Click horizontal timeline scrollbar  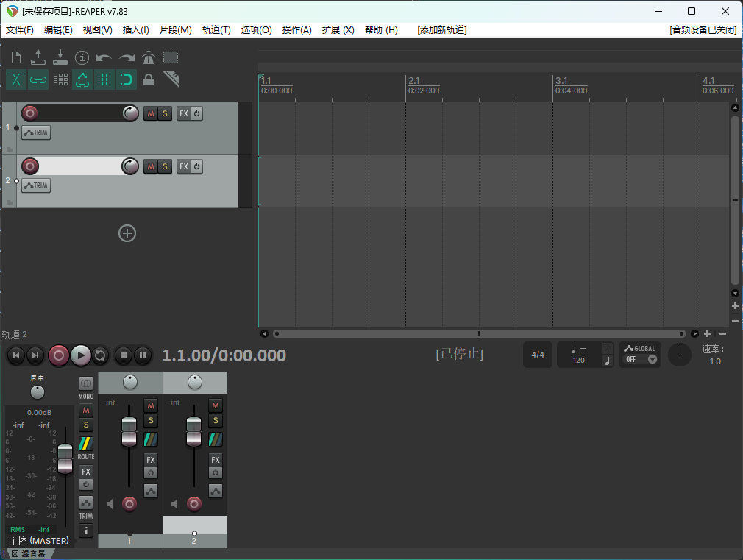click(479, 334)
